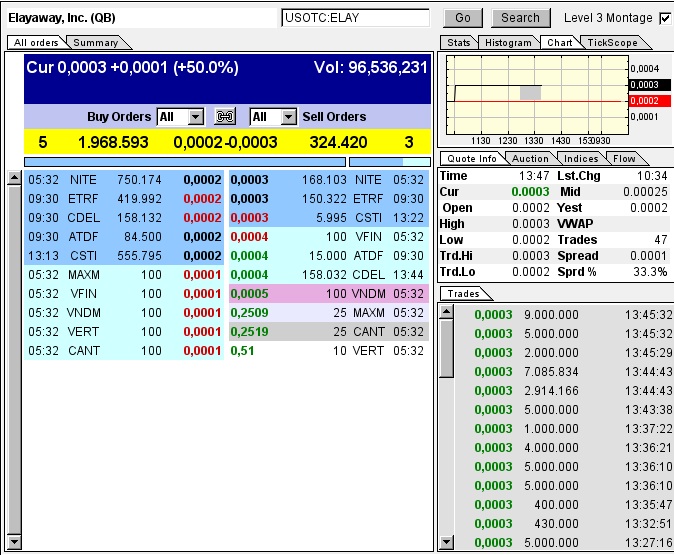This screenshot has width=675, height=555.
Task: Click the 430.000 trade at 13:32:51
Action: point(564,523)
